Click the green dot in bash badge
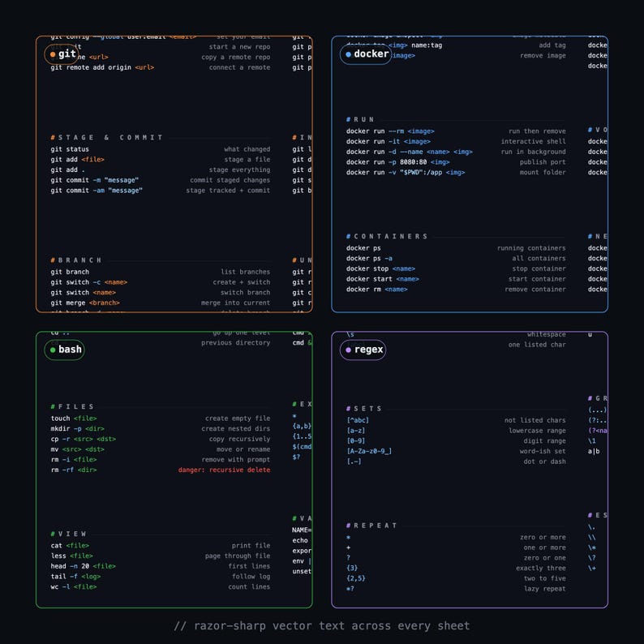 53,350
